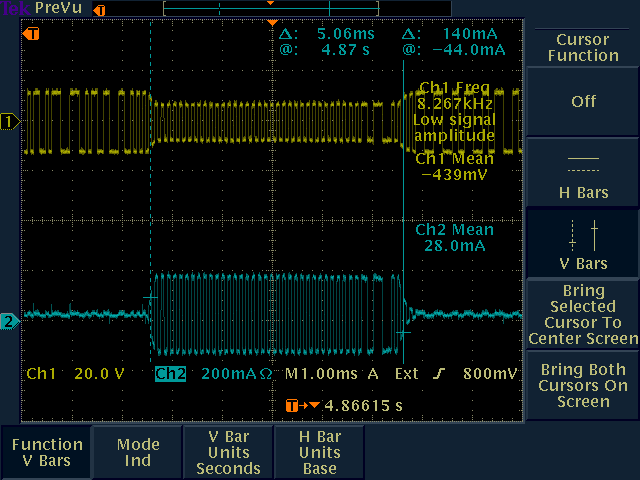Screen dimensions: 640x480
Task: Bring Both Cursors On Screen
Action: [x=583, y=385]
